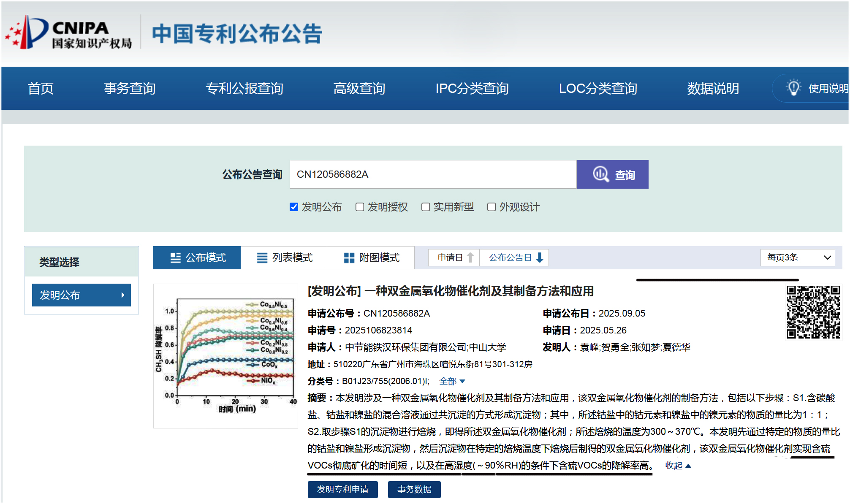Click the patent number search input field
This screenshot has width=850, height=504.
[x=433, y=174]
